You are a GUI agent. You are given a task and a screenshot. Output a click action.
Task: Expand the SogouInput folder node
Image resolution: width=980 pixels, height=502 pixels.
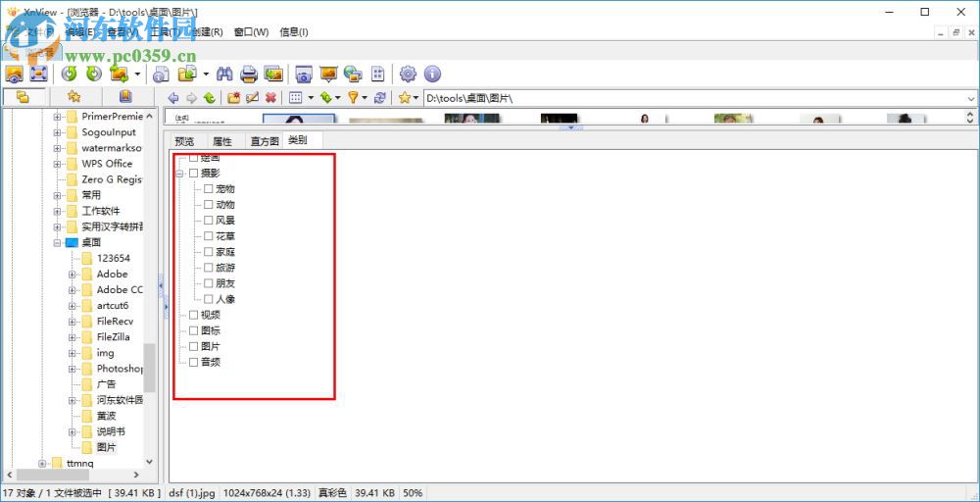coord(57,132)
